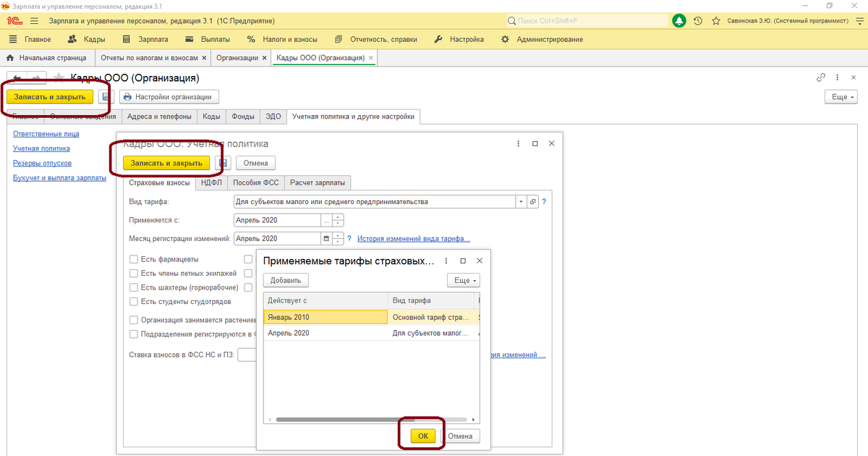Click the help question mark next to Вид тарифа
Image resolution: width=868 pixels, height=456 pixels.
544,201
